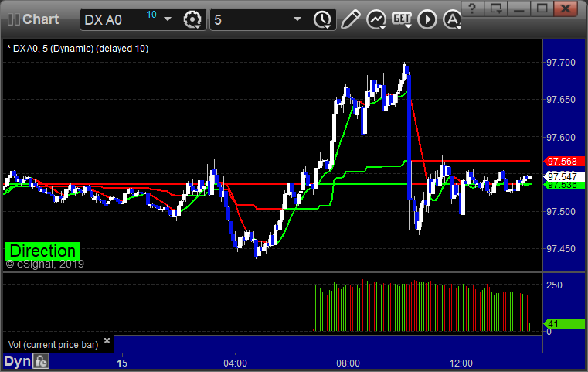Click the play replay icon
The image size is (588, 372).
(x=427, y=19)
